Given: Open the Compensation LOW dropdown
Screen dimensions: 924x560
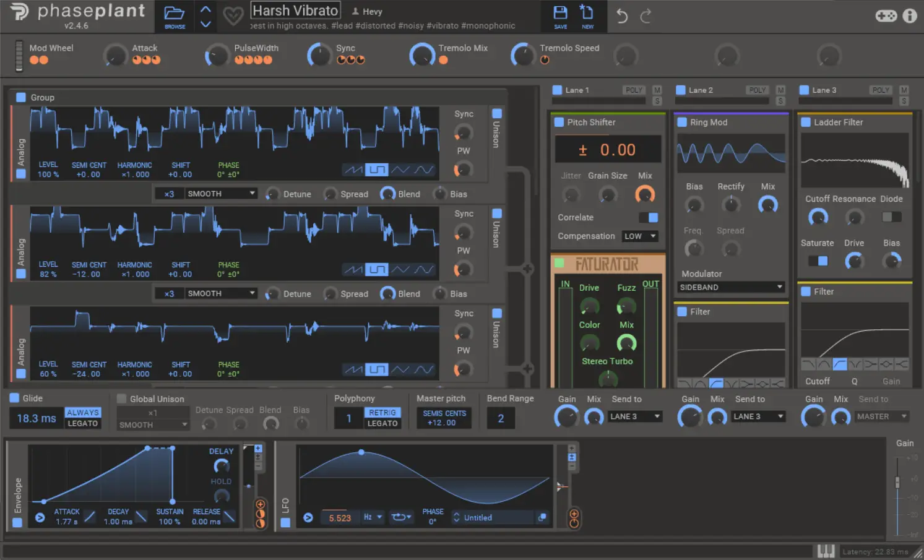Looking at the screenshot, I should click(x=639, y=236).
